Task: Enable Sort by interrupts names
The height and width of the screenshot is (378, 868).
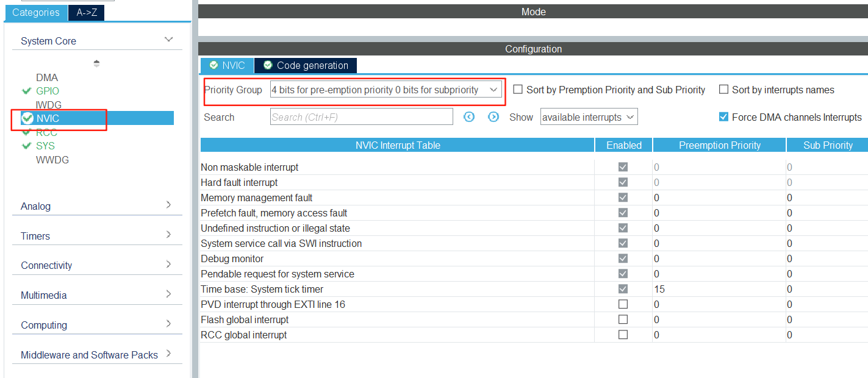Action: pyautogui.click(x=724, y=90)
